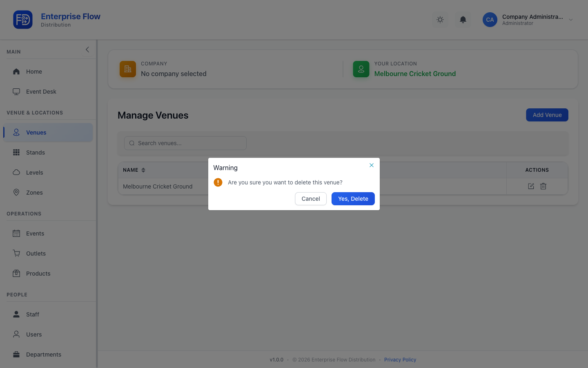588x368 pixels.
Task: Click the orange warning exclamation icon
Action: [218, 182]
